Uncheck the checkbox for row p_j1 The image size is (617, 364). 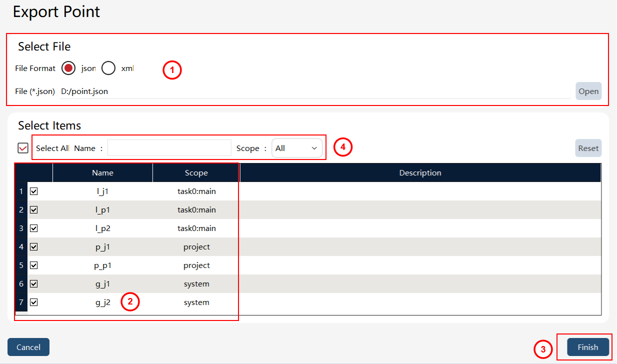coord(34,246)
